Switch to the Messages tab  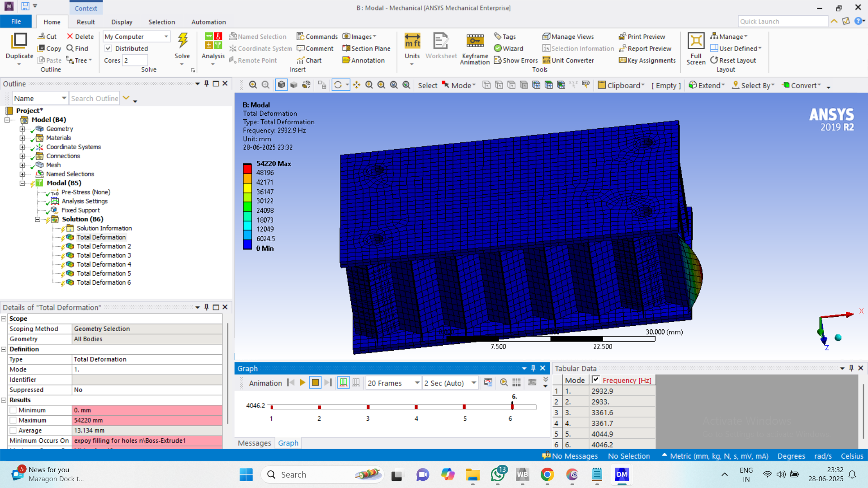click(x=254, y=443)
